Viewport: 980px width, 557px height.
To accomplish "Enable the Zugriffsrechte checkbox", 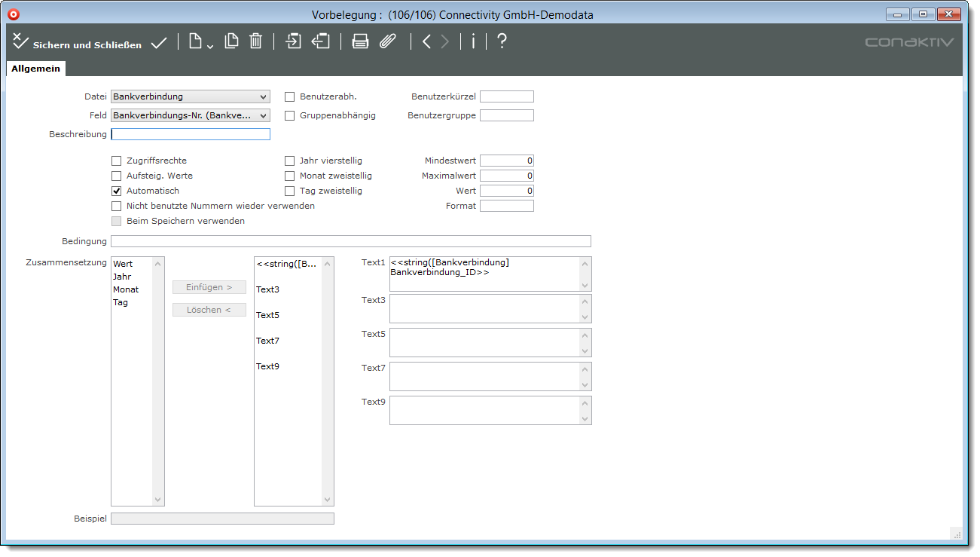I will [117, 161].
